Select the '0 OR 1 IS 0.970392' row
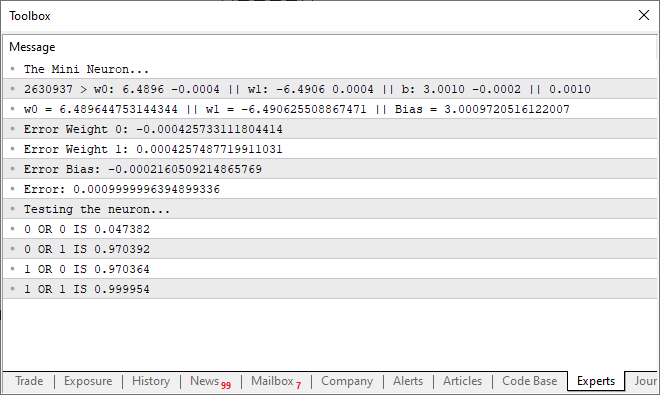 (x=330, y=249)
